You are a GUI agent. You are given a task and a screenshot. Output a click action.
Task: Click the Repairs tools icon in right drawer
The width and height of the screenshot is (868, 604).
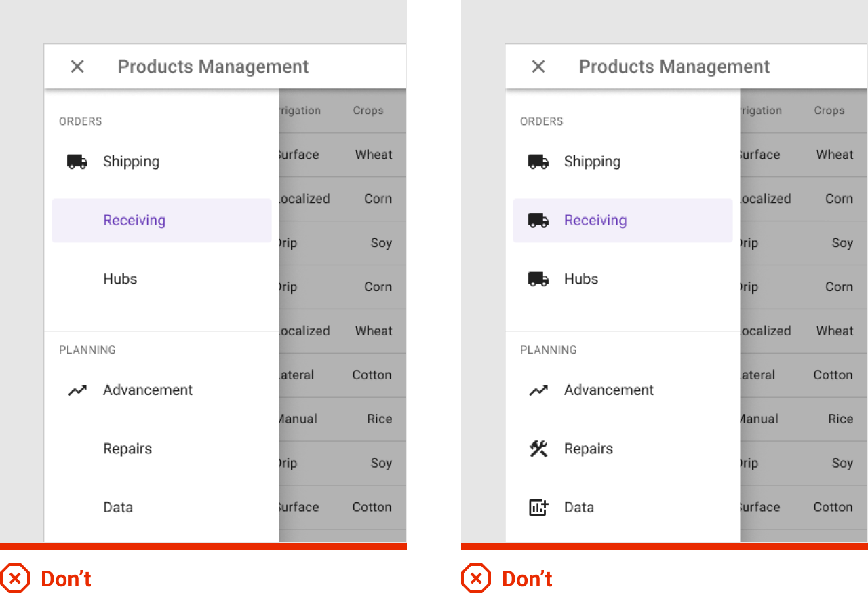538,449
